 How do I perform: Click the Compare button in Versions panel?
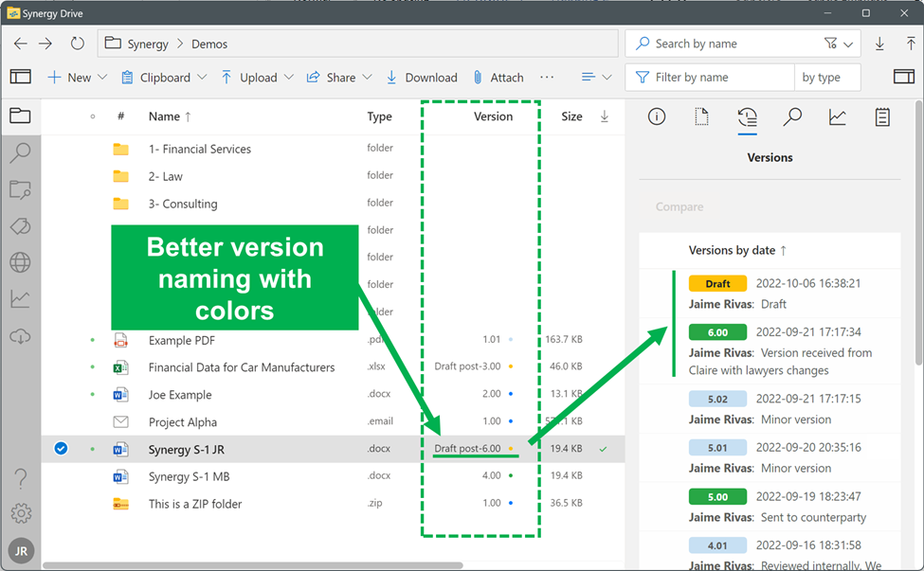pos(679,206)
